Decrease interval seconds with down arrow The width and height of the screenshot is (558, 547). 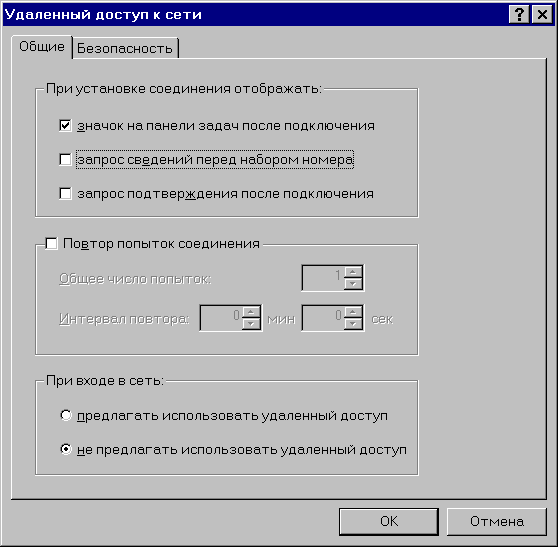353,324
